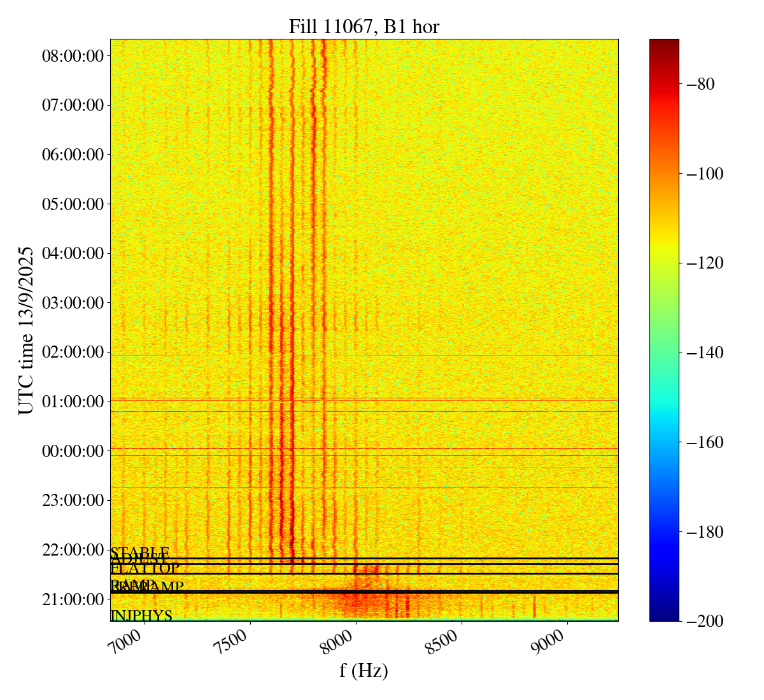Select the FLATTOP beam mode annotation

(x=145, y=568)
